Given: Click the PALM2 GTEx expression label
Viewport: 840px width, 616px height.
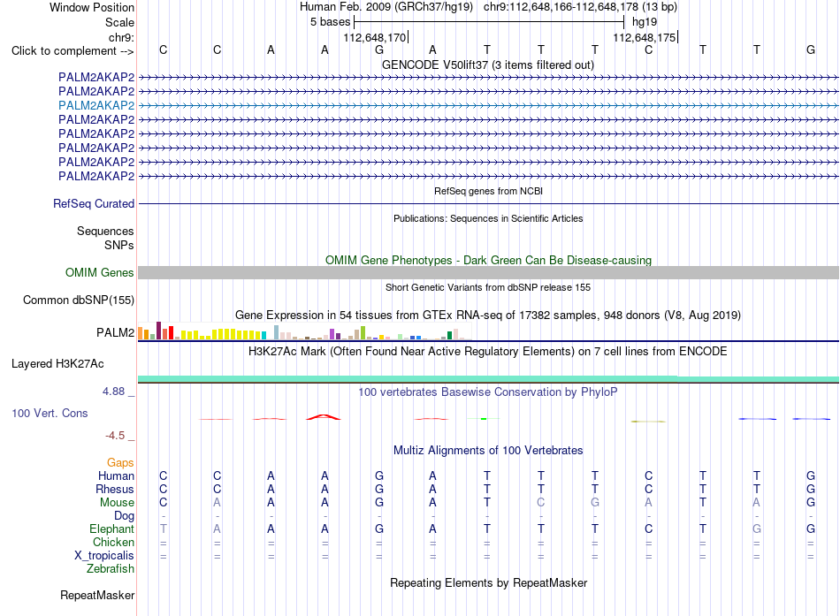Looking at the screenshot, I should click(115, 332).
